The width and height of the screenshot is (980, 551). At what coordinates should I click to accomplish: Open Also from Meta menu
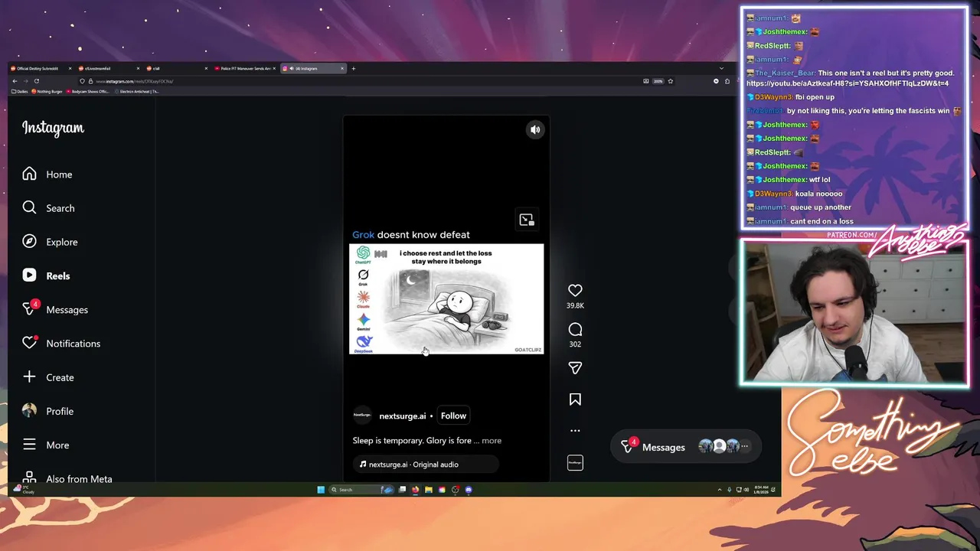pyautogui.click(x=67, y=478)
